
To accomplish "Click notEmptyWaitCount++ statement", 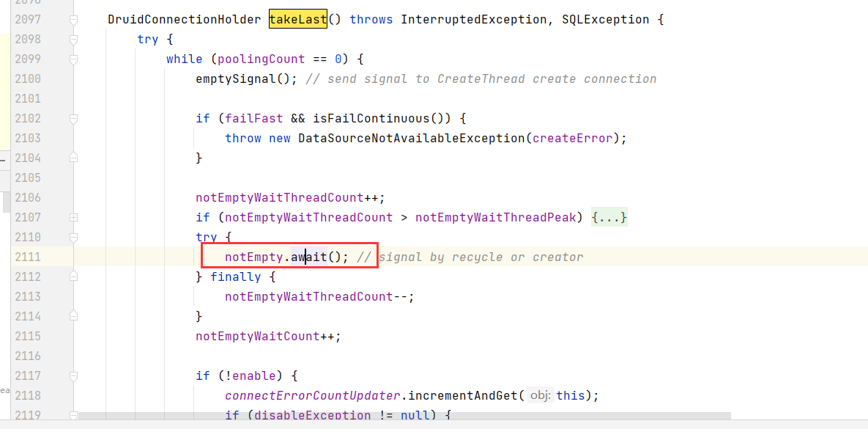I will (269, 337).
